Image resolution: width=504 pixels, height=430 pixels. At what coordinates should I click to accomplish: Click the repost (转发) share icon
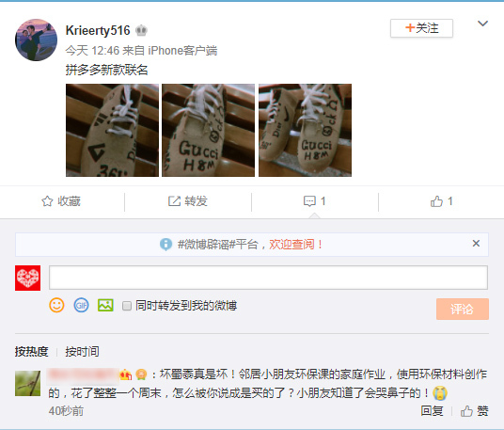(174, 201)
